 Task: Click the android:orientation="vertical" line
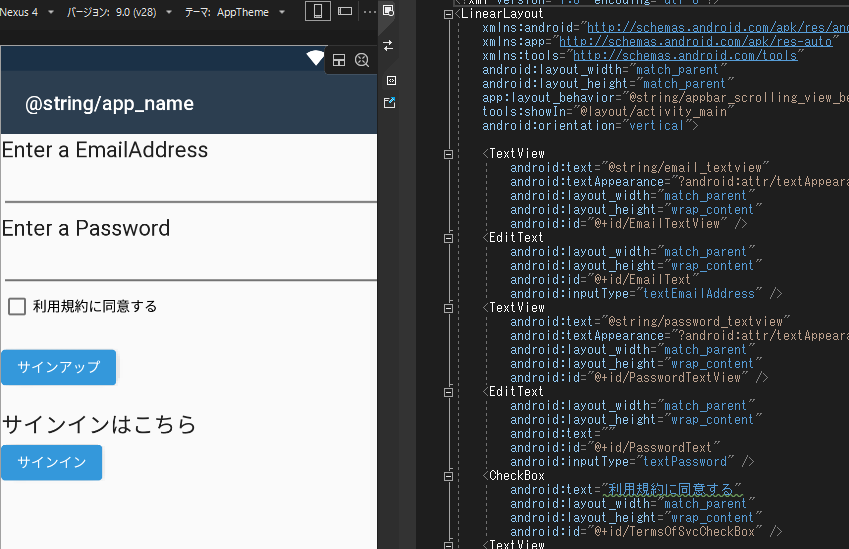(x=590, y=126)
